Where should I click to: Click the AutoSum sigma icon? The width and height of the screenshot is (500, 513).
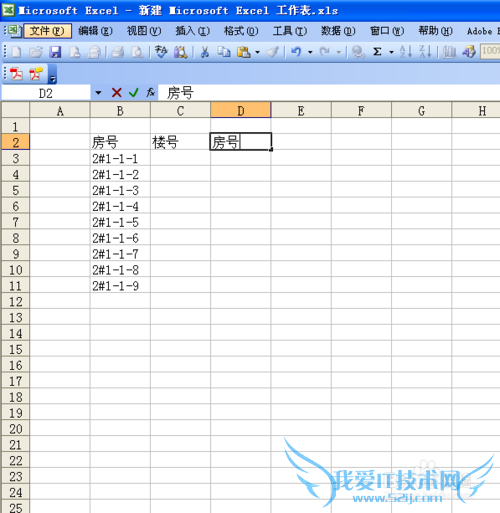[x=377, y=52]
